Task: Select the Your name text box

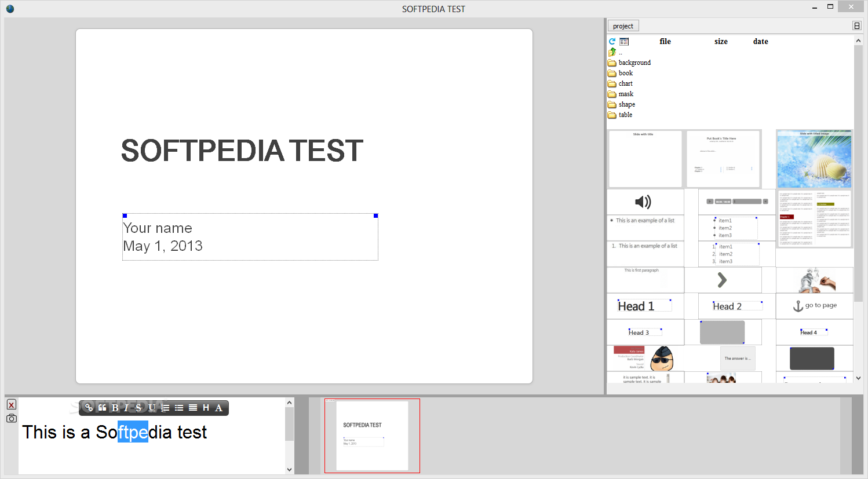Action: pos(250,237)
